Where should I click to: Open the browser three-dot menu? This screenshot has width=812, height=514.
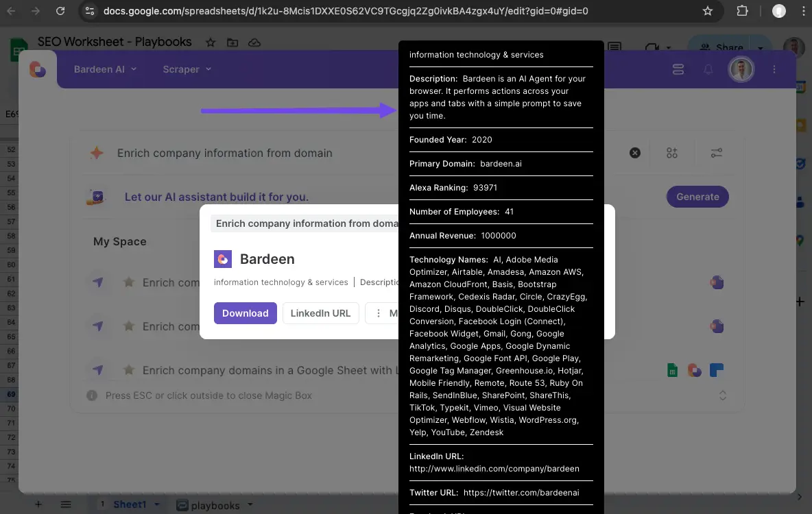(804, 11)
